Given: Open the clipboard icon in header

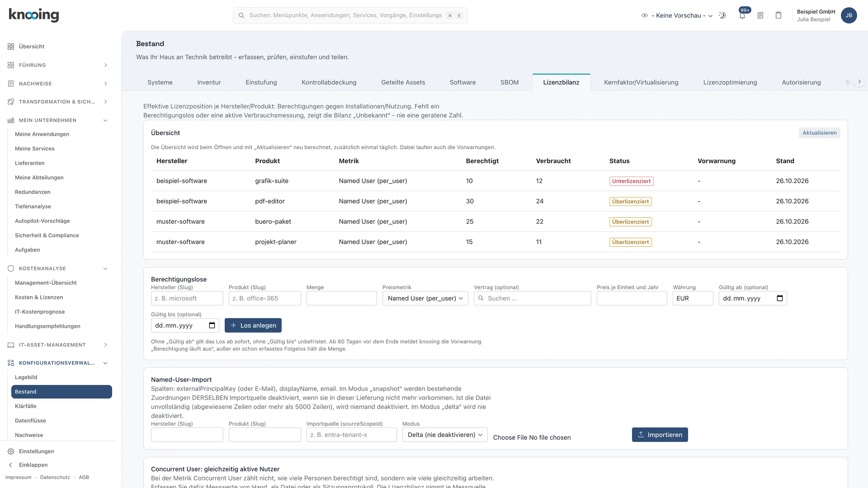Looking at the screenshot, I should coord(778,15).
